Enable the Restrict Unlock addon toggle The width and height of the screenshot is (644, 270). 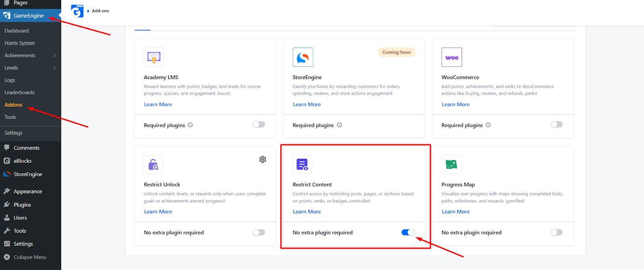(259, 232)
